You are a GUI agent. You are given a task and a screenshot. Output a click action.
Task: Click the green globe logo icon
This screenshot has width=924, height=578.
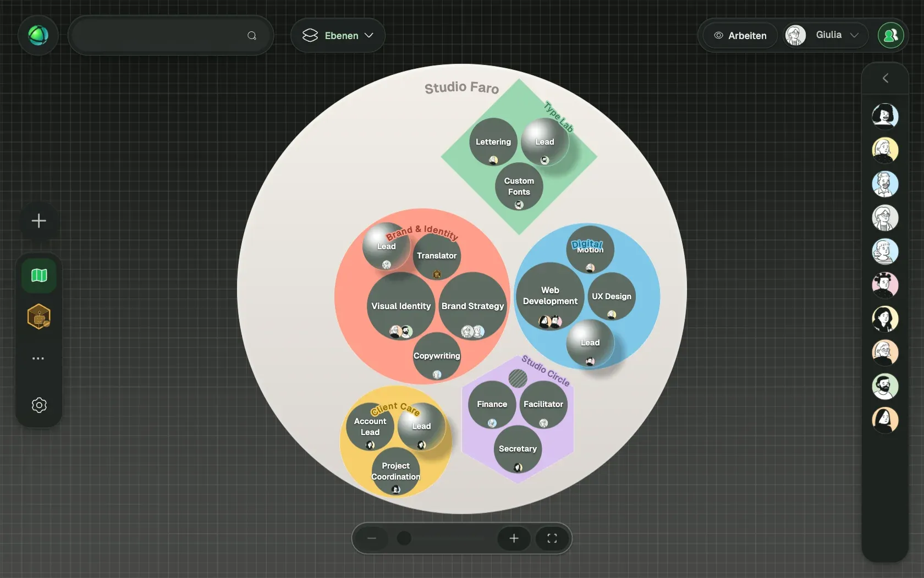[x=38, y=35]
